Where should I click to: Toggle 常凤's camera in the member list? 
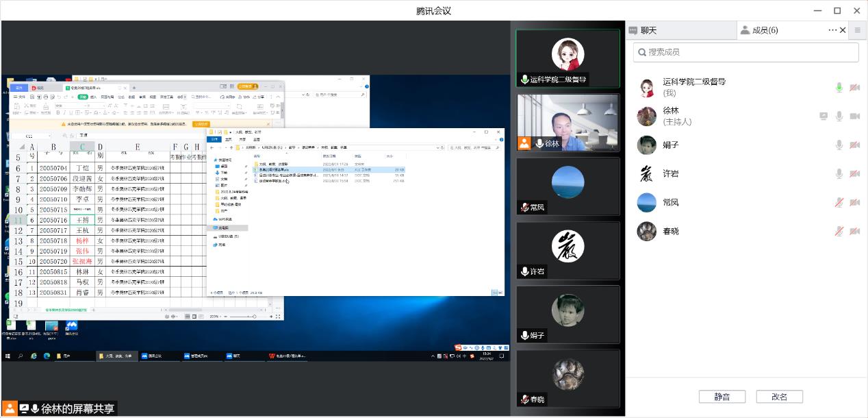pyautogui.click(x=854, y=203)
